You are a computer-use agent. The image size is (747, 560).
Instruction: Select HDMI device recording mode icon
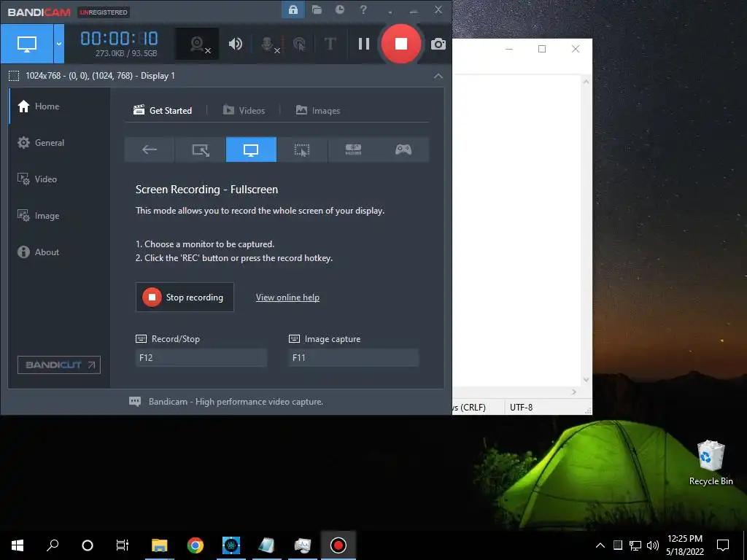tap(353, 149)
